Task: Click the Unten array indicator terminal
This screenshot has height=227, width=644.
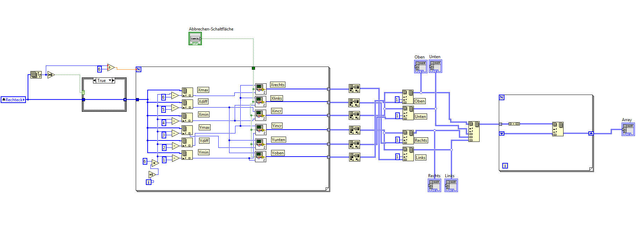Action: (x=436, y=66)
